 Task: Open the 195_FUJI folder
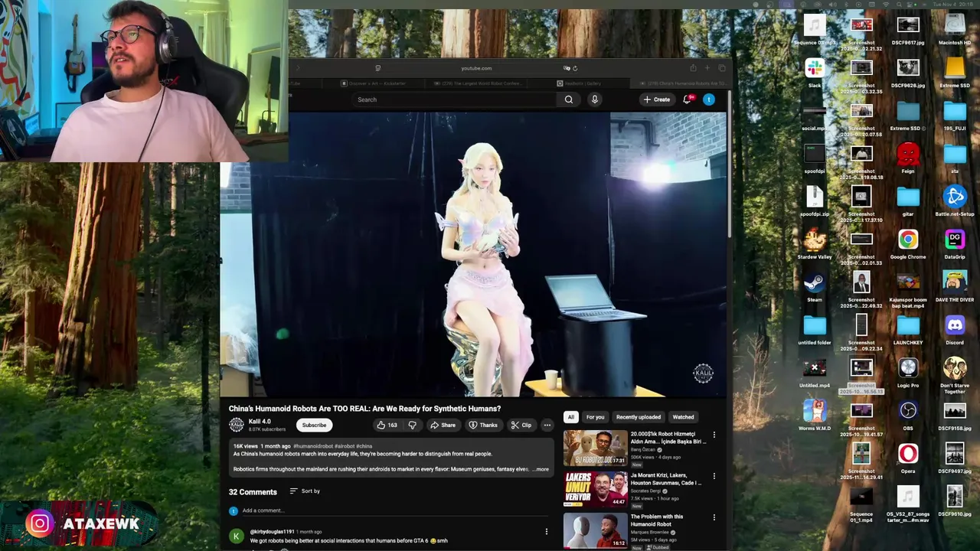coord(955,111)
